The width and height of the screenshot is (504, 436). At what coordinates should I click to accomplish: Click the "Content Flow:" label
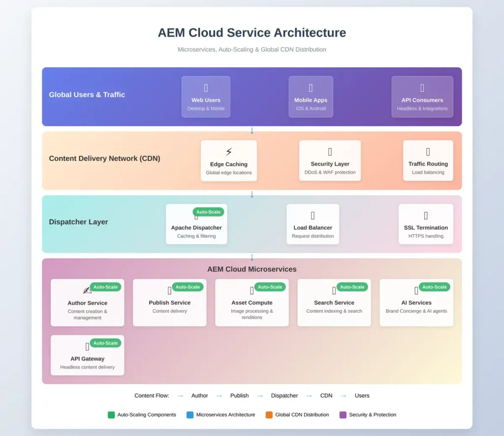(x=152, y=396)
